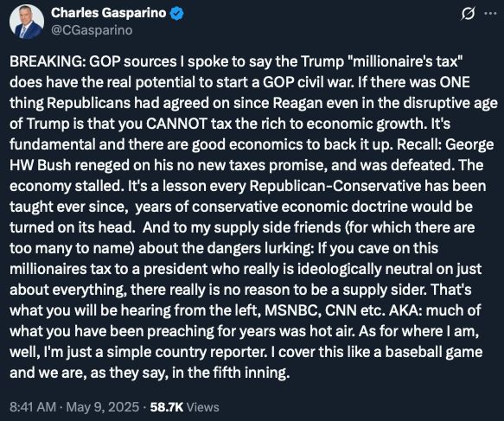
Task: View the 58.7K view count
Action: pos(167,407)
